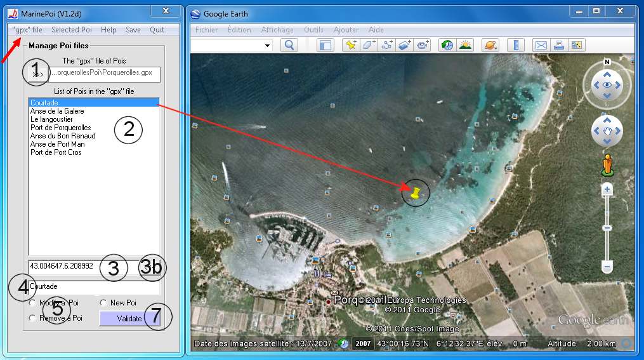Viewport: 644px width, 360px height.
Task: Click the zoom slider track in Google Earth
Action: [607, 229]
